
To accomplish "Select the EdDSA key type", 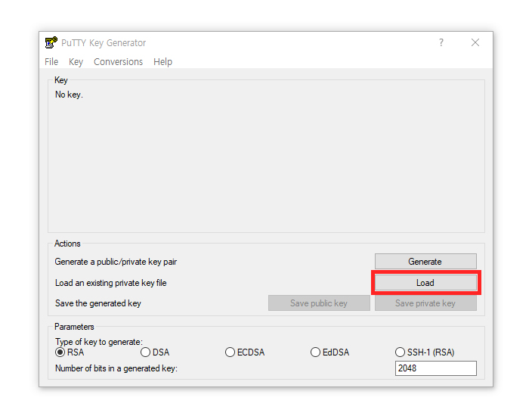I will click(x=329, y=352).
